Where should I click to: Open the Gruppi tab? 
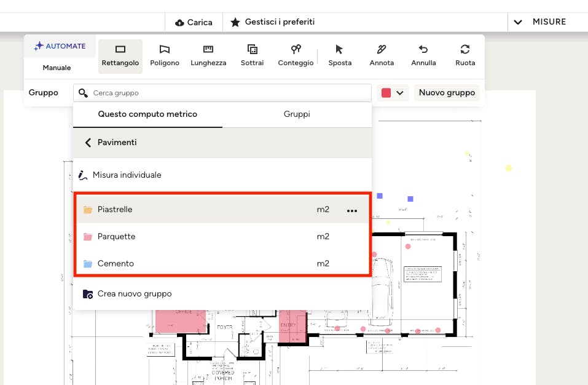(297, 114)
